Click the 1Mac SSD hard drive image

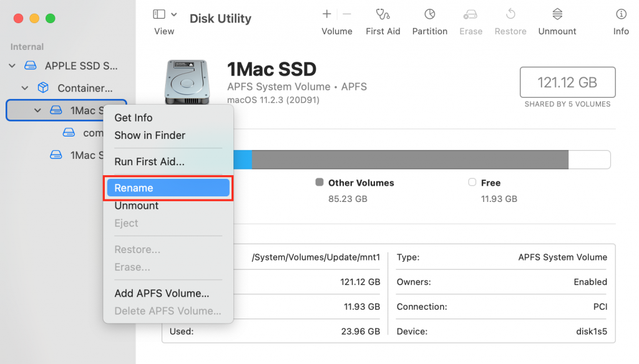[x=187, y=82]
